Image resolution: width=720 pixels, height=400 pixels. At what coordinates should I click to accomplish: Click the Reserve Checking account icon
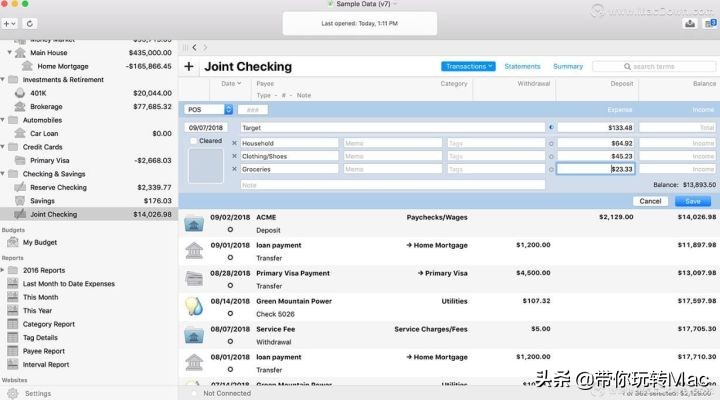20,187
